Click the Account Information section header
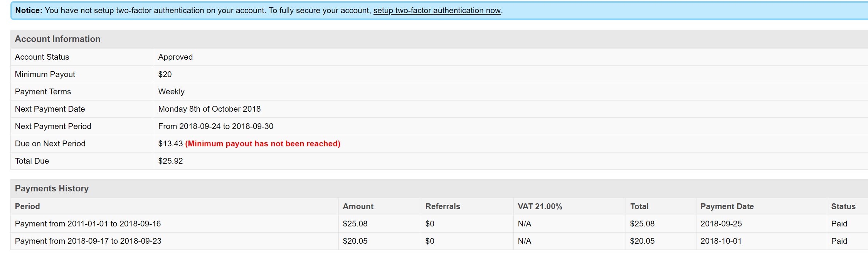The height and width of the screenshot is (258, 868). [x=57, y=39]
